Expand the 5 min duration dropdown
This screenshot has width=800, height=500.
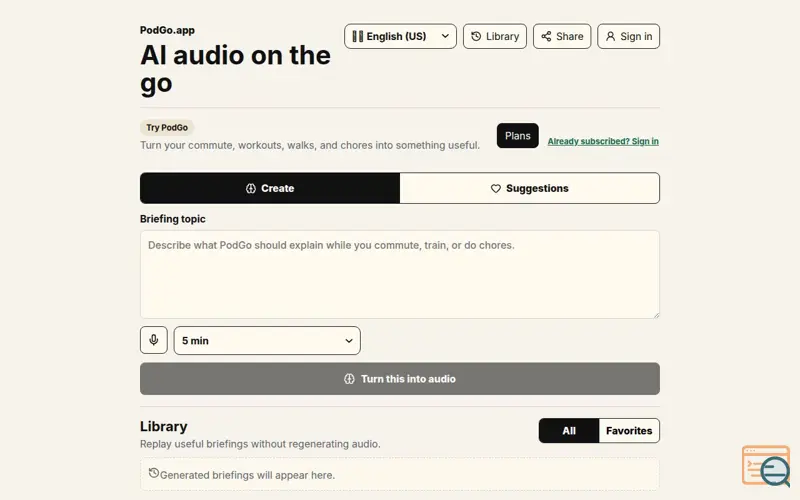click(267, 340)
